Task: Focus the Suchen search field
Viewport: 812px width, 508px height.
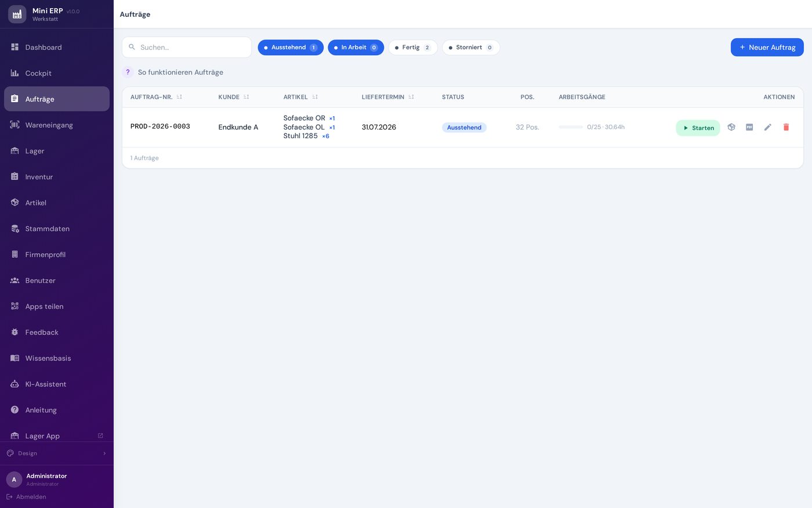Action: (187, 47)
